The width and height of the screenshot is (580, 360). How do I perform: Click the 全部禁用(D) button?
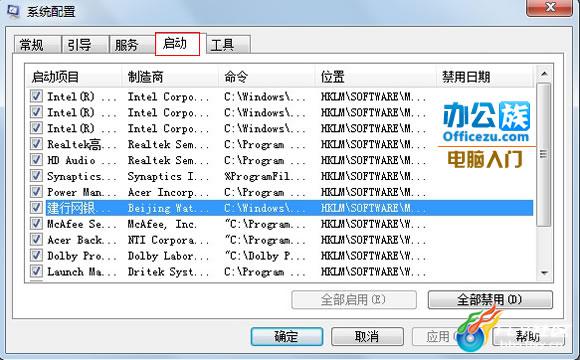point(490,299)
